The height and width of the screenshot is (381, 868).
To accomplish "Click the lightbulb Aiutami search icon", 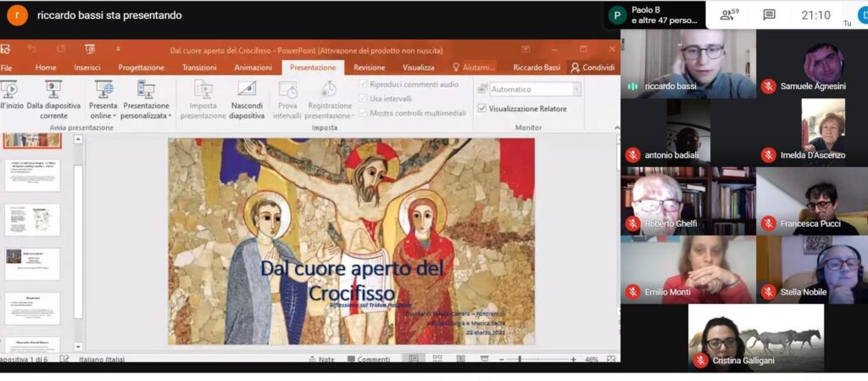I will (456, 67).
